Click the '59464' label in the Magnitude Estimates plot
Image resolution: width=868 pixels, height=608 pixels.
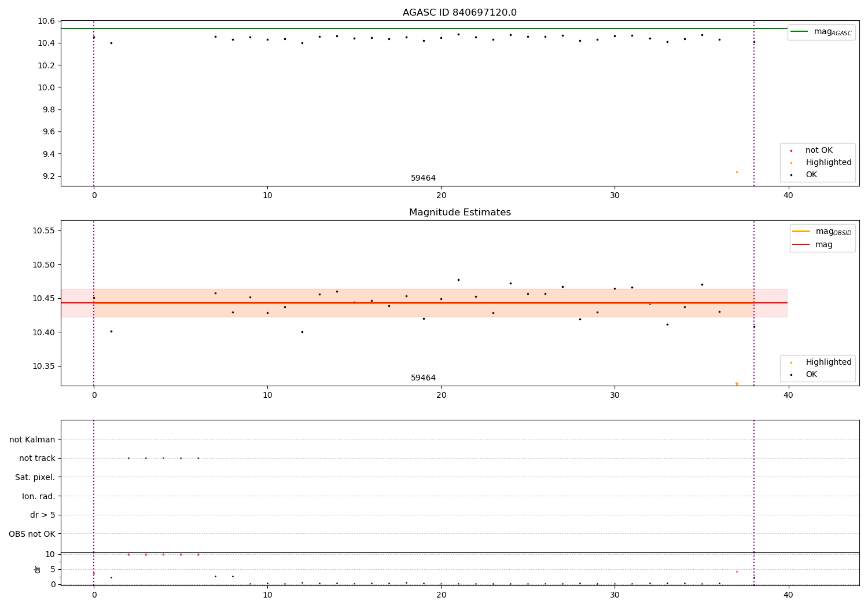point(423,378)
